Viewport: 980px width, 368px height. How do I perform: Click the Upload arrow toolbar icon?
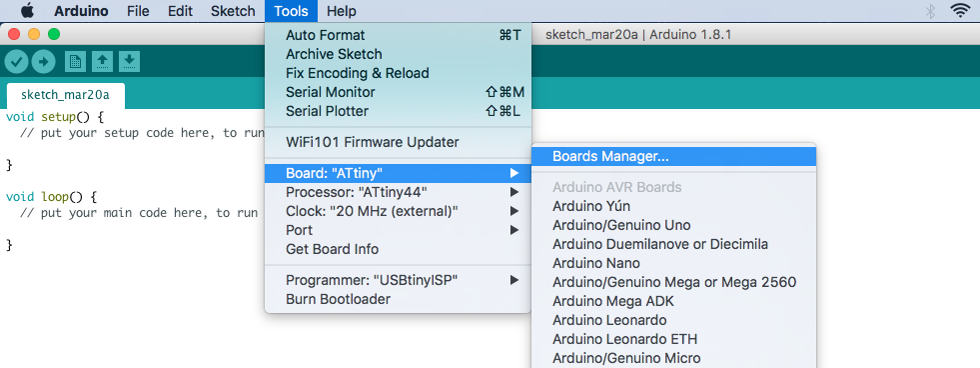point(44,61)
